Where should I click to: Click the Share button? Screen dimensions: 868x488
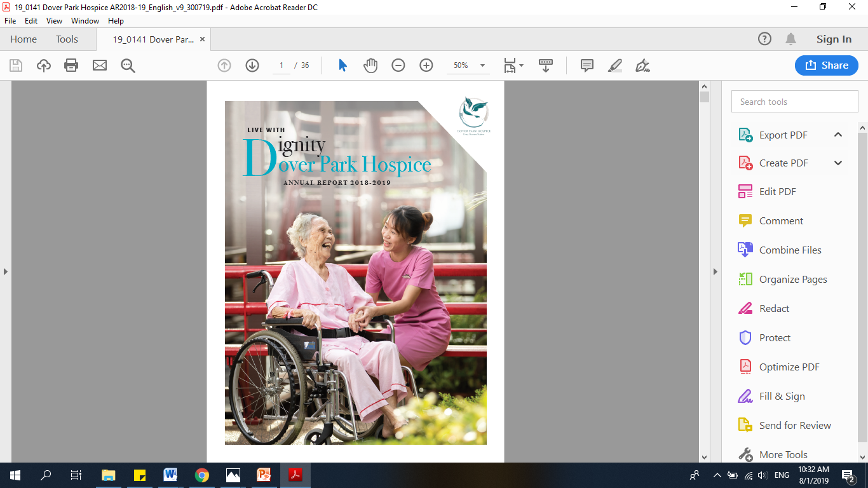pyautogui.click(x=827, y=65)
